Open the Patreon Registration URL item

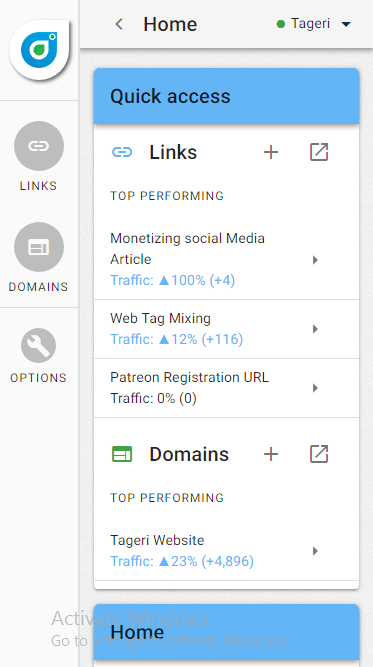(226, 388)
